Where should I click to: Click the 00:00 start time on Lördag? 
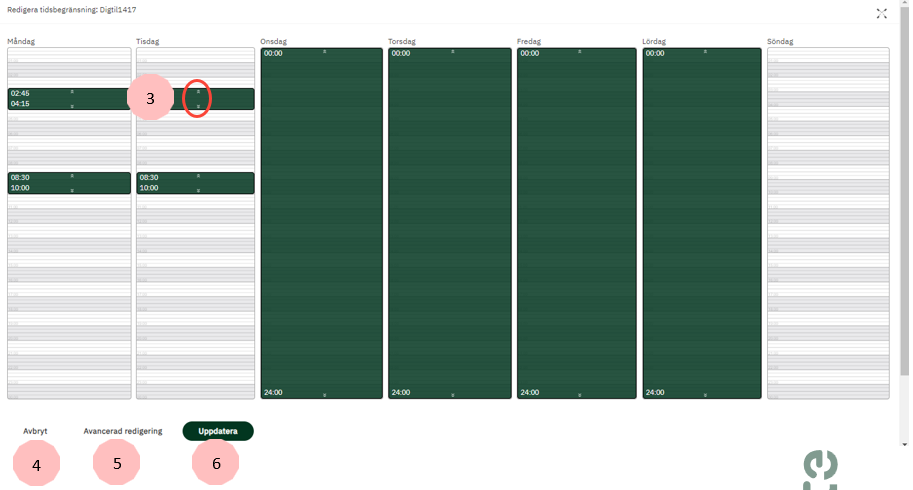point(655,54)
